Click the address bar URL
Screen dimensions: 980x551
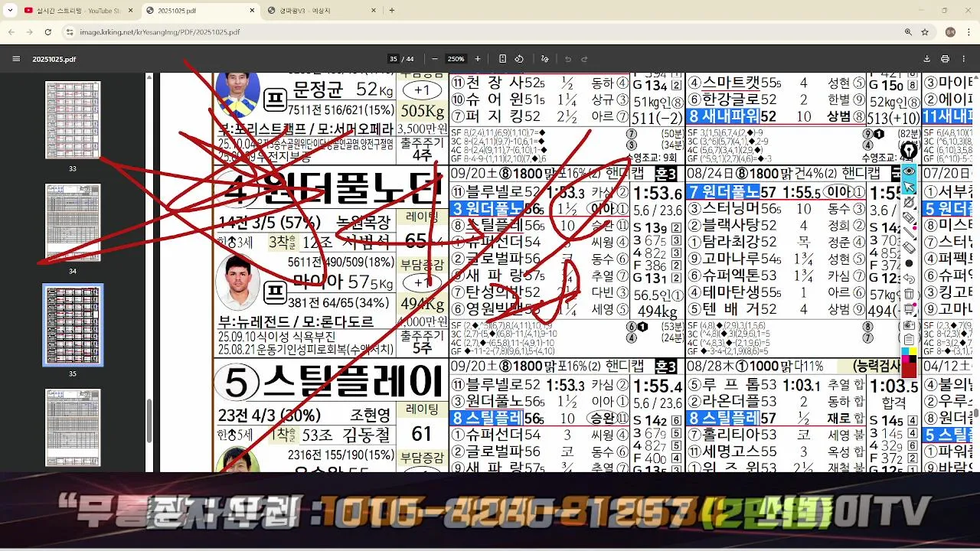(159, 32)
